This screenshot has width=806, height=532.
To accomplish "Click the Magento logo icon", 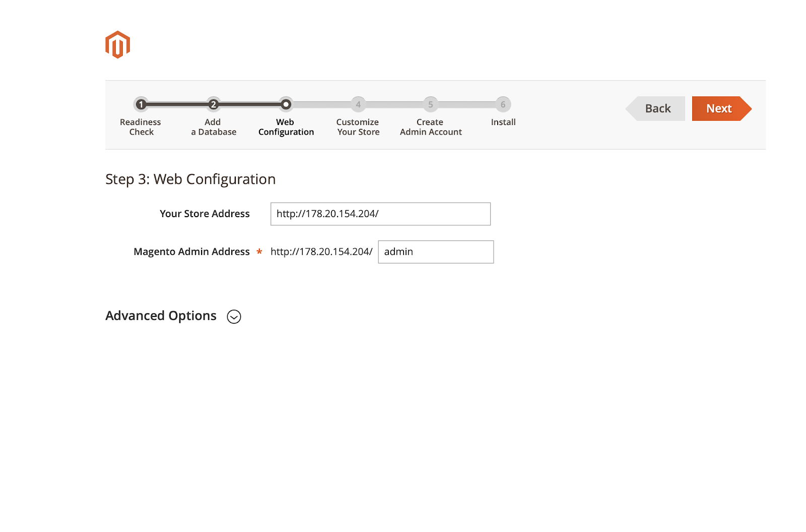I will (117, 45).
